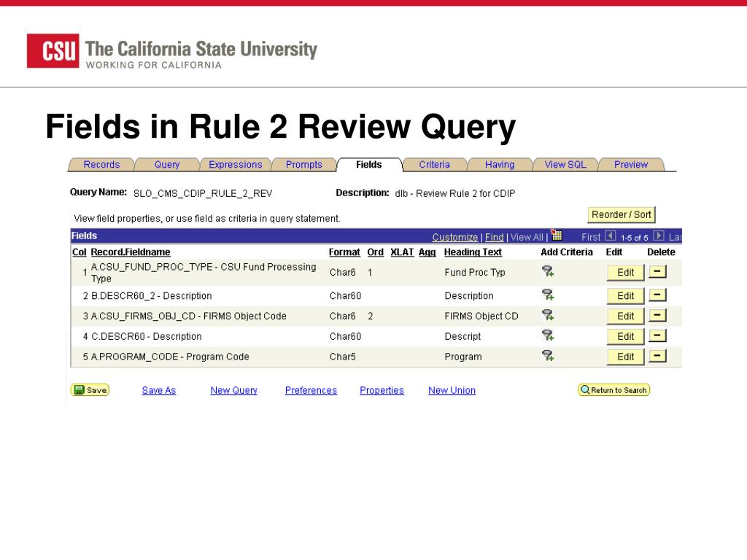Add criteria for FIRMS Object Code field
Image resolution: width=747 pixels, height=560 pixels.
(x=547, y=316)
